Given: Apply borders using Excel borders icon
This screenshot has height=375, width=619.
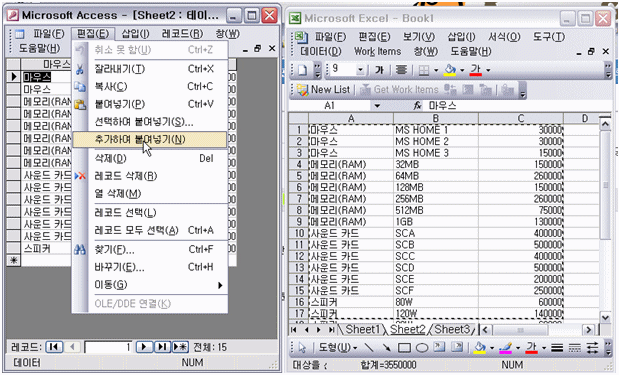Looking at the screenshot, I should pyautogui.click(x=424, y=70).
